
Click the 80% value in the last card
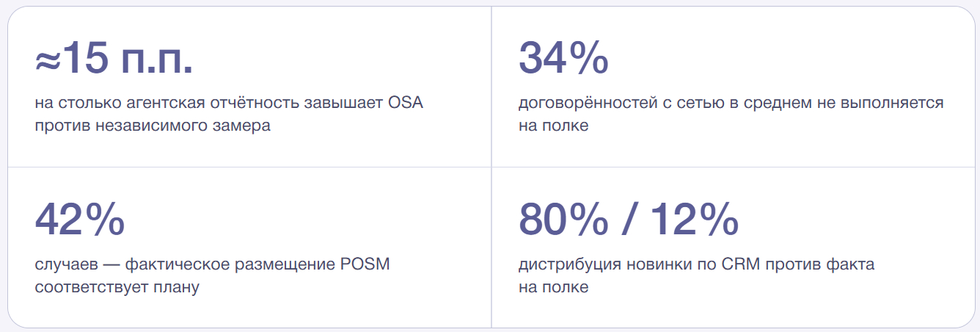click(563, 219)
